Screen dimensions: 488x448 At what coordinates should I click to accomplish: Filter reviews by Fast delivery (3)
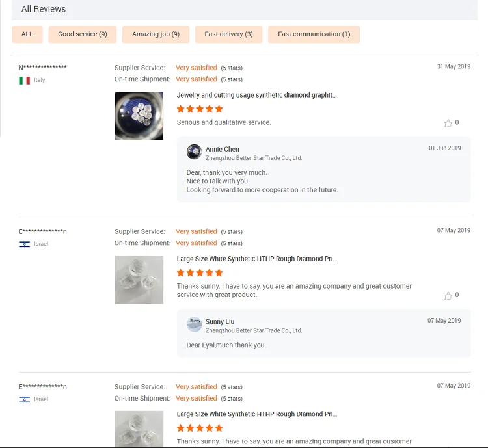point(229,34)
